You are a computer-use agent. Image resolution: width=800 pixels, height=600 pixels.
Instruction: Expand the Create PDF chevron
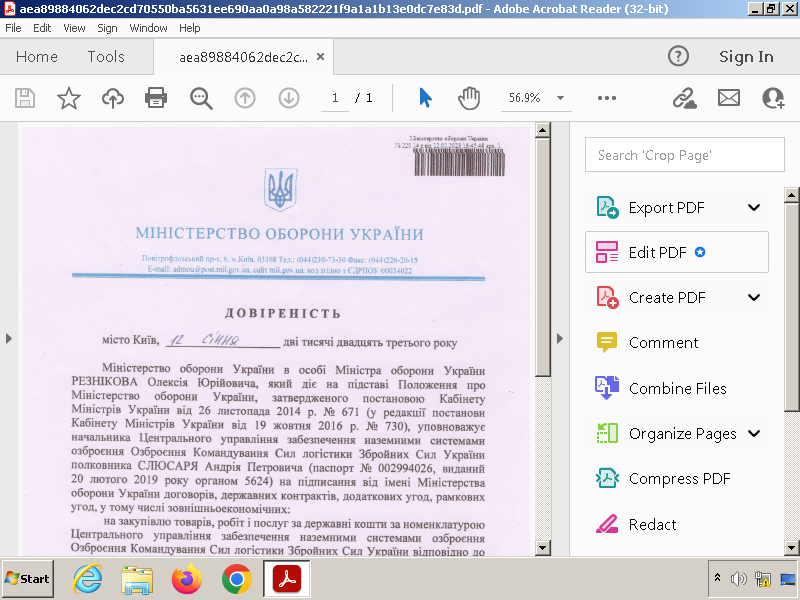[x=754, y=297]
